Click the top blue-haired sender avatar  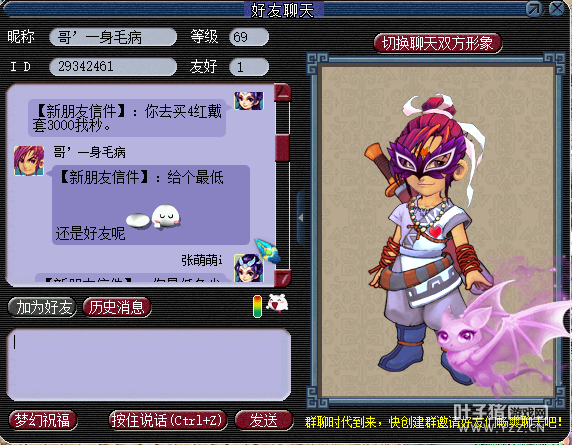click(248, 101)
